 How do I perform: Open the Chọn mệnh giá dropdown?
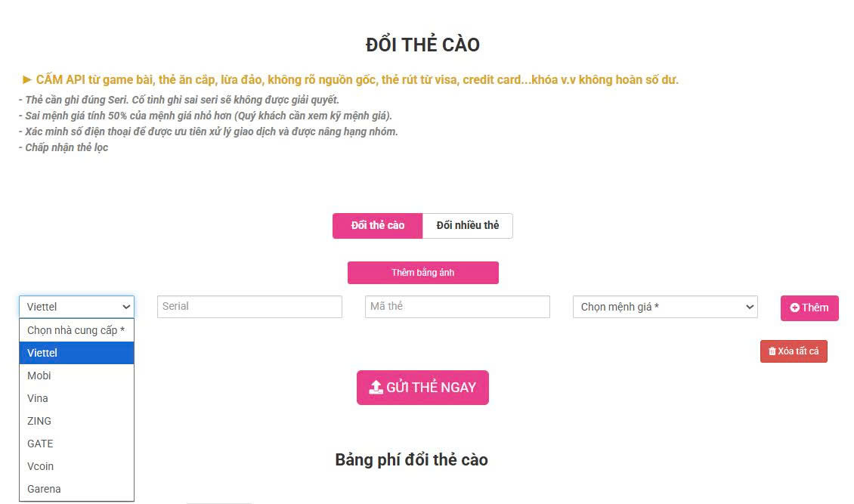pyautogui.click(x=664, y=306)
